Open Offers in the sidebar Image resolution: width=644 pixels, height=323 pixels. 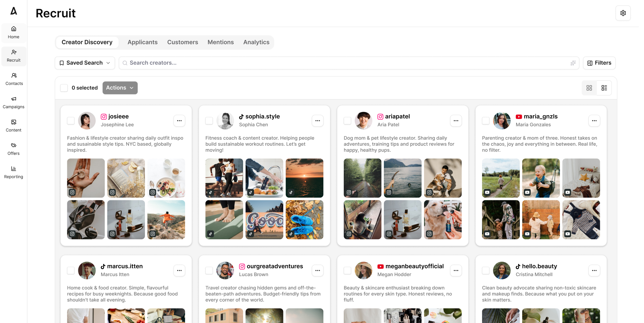point(14,149)
